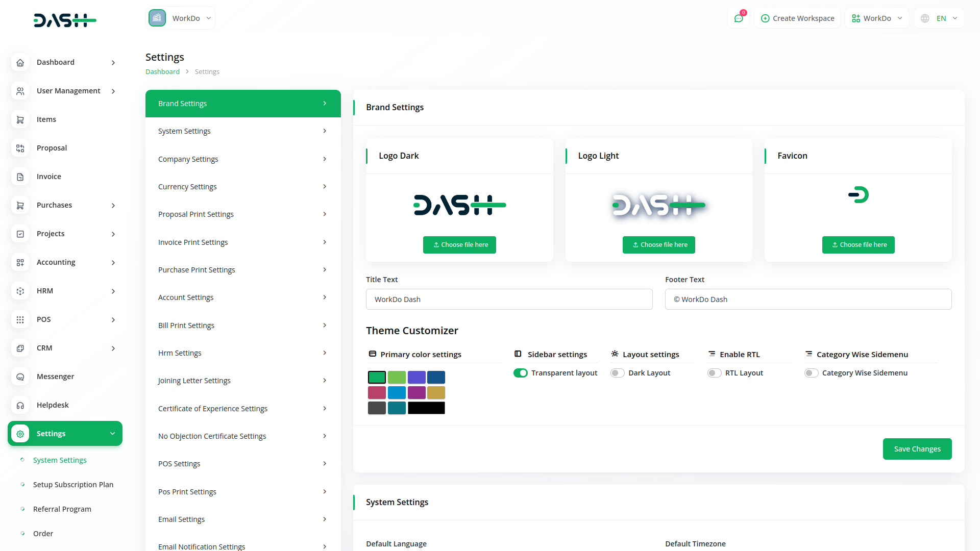Collapse the Settings menu chevron
This screenshot has width=980, height=551.
click(112, 433)
